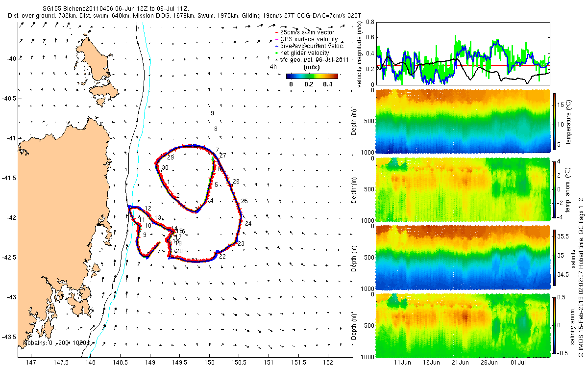Click the day marker '26' on the glider track
Screen dimensions: 588x368
[x=236, y=182]
